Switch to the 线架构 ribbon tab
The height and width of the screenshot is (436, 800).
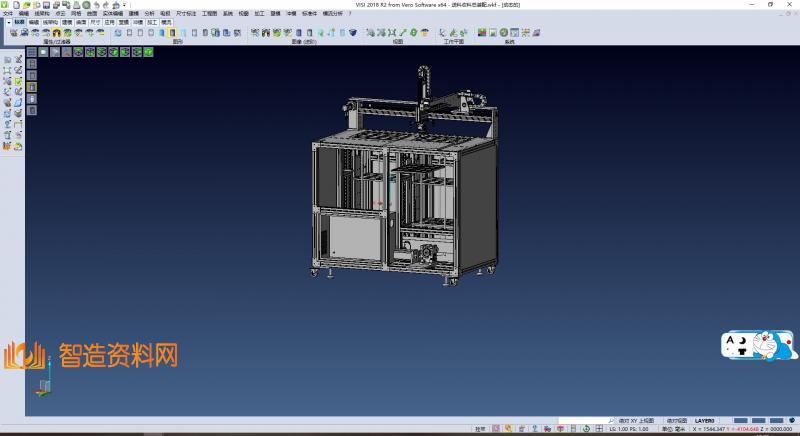[49, 21]
